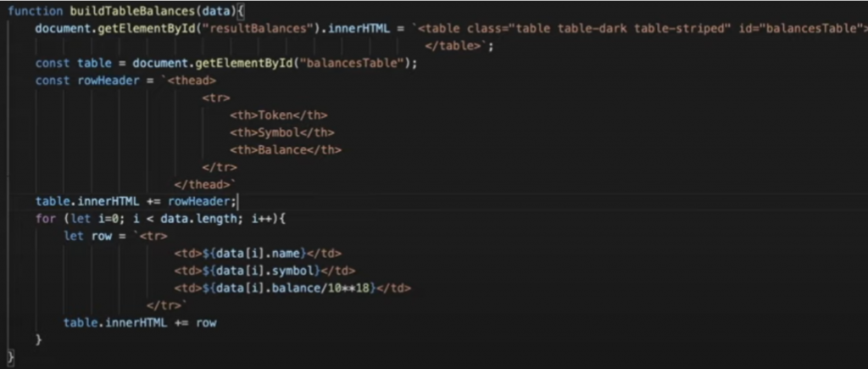
Task: Click the "resultBalances" string literal
Action: click(x=259, y=29)
